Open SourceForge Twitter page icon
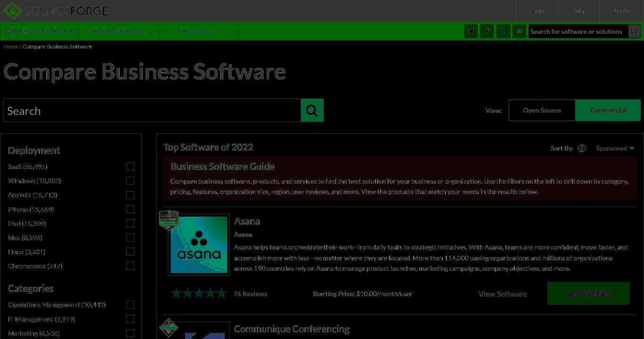This screenshot has height=339, width=644. coord(471,32)
